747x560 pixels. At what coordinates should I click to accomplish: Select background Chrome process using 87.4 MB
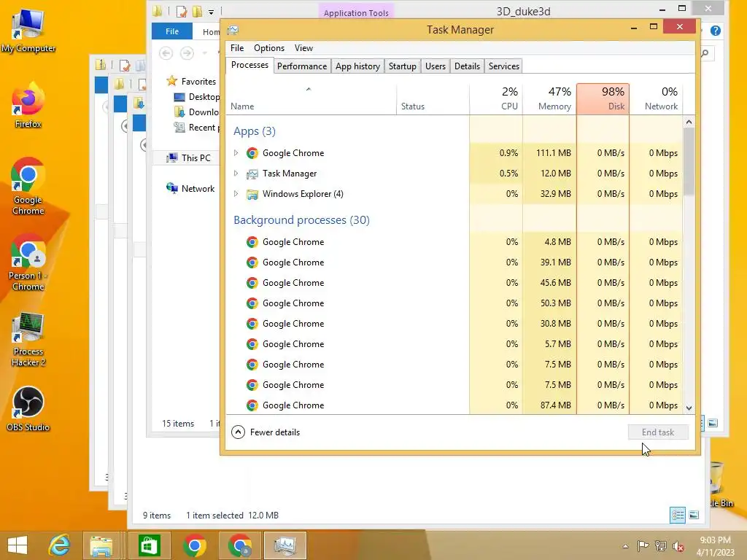[454, 405]
